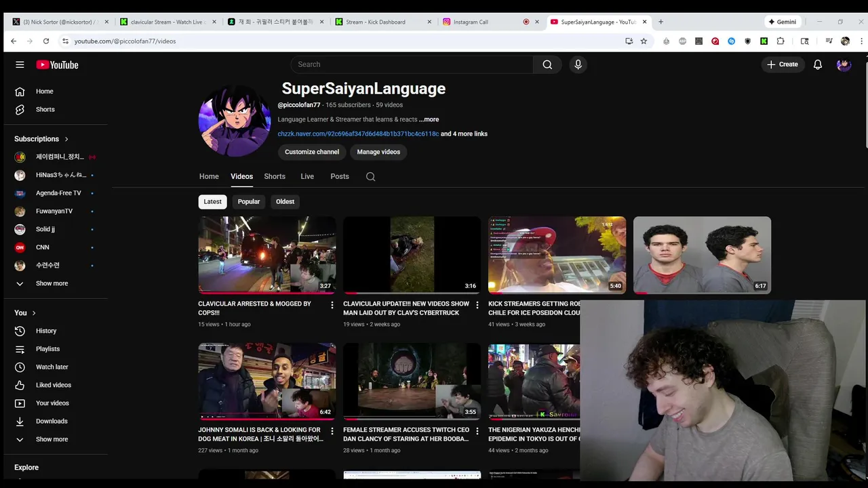Open options menu for Johnny Somali video
The height and width of the screenshot is (488, 868).
point(332,431)
